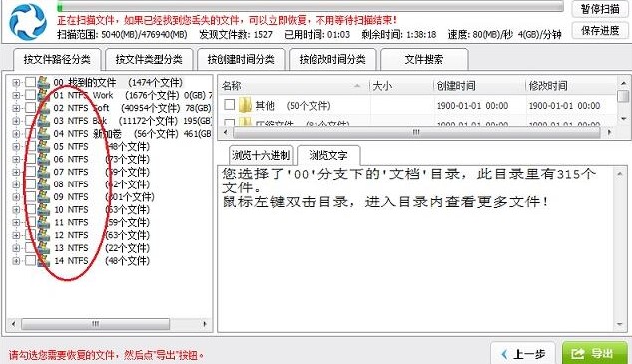Check the box for 02 NTFS Soft
Image resolution: width=632 pixels, height=364 pixels.
pos(30,108)
